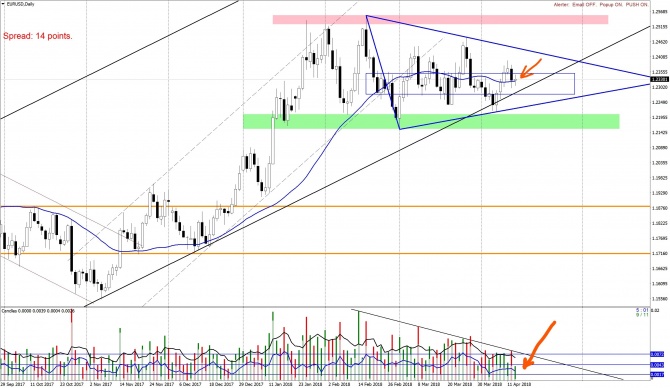
Task: Click the 29 Sep 2017 date label
Action: click(12, 384)
